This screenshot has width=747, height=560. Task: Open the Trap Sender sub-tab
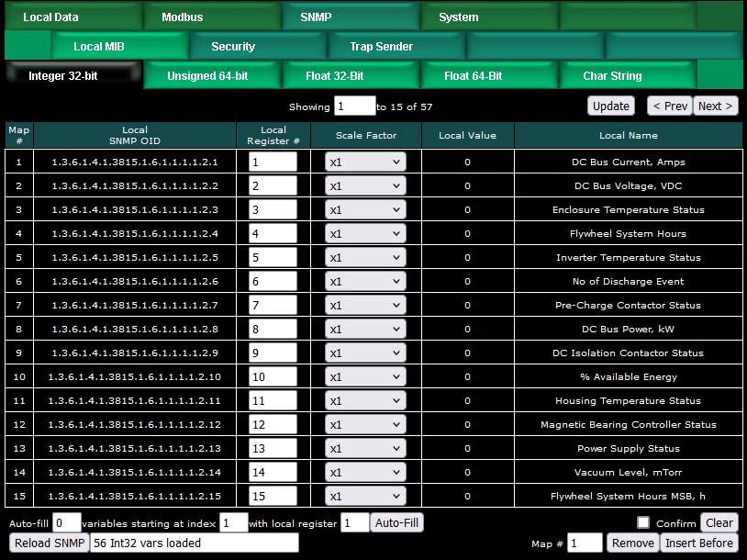pos(381,47)
